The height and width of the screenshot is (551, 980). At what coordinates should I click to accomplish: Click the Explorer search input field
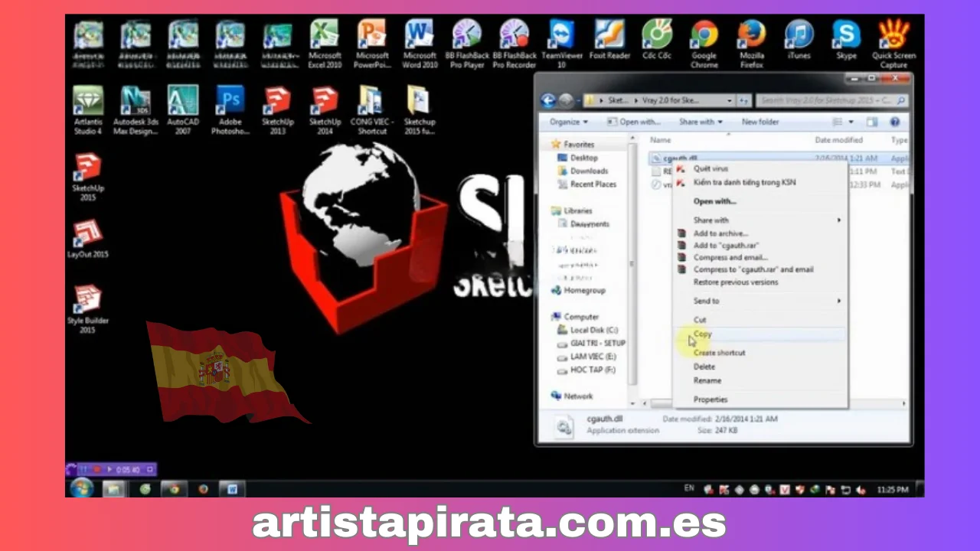pos(832,100)
